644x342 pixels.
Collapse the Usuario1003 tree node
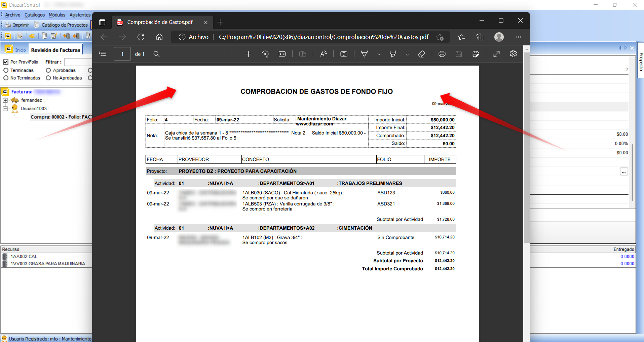(x=5, y=109)
